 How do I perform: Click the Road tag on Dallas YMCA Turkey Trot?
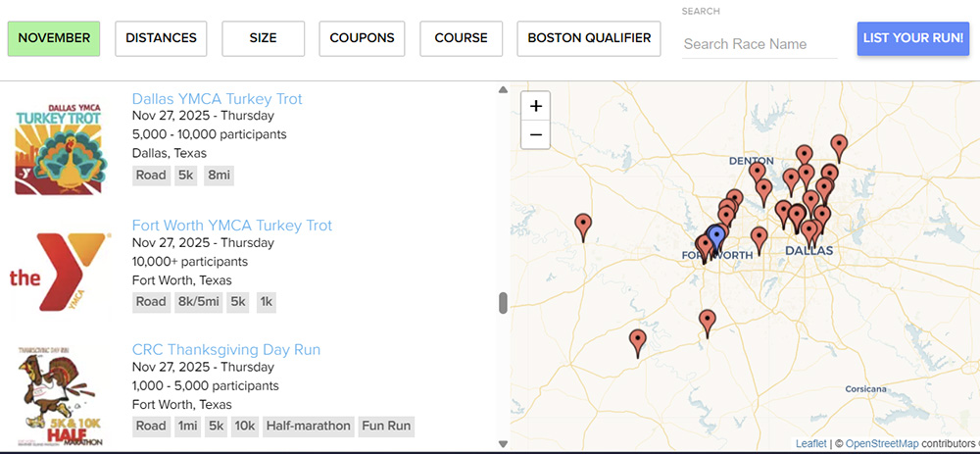(x=151, y=176)
